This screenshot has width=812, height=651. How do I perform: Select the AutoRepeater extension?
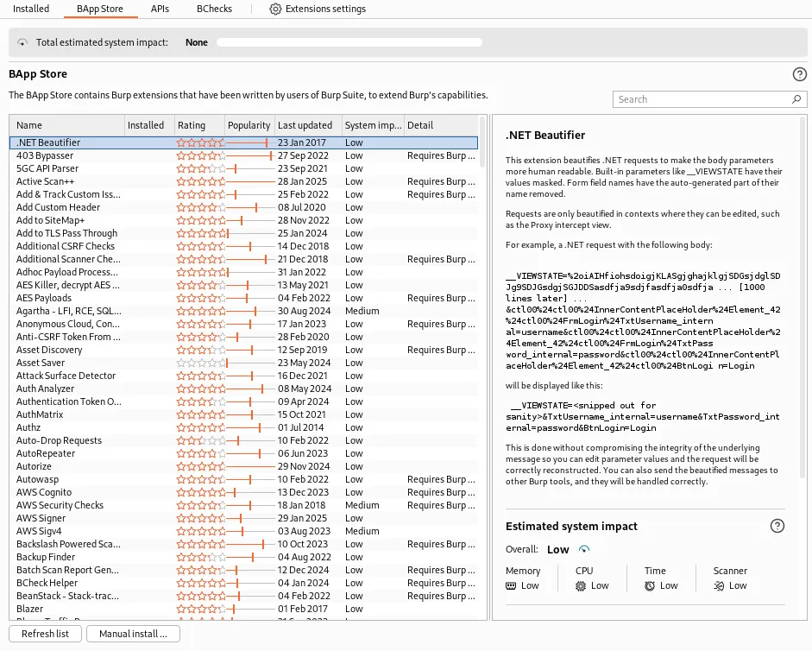[243, 453]
